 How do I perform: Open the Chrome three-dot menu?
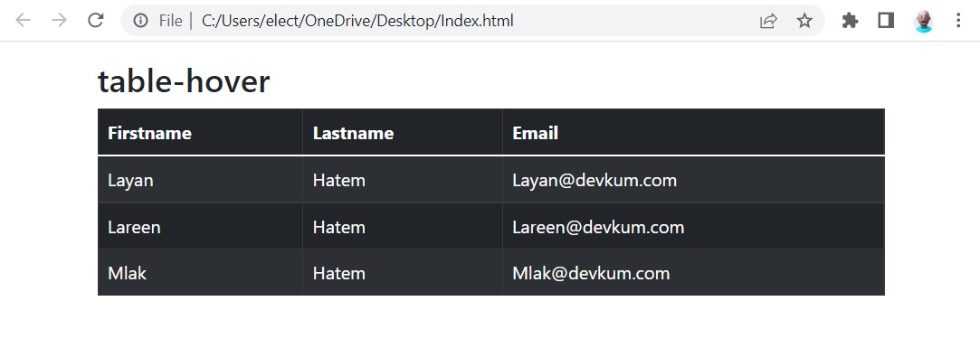pos(958,21)
